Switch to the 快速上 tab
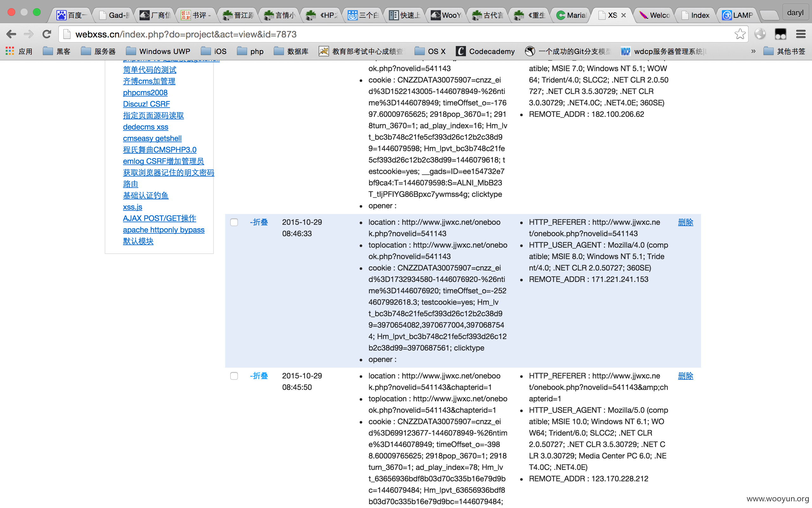 point(405,15)
